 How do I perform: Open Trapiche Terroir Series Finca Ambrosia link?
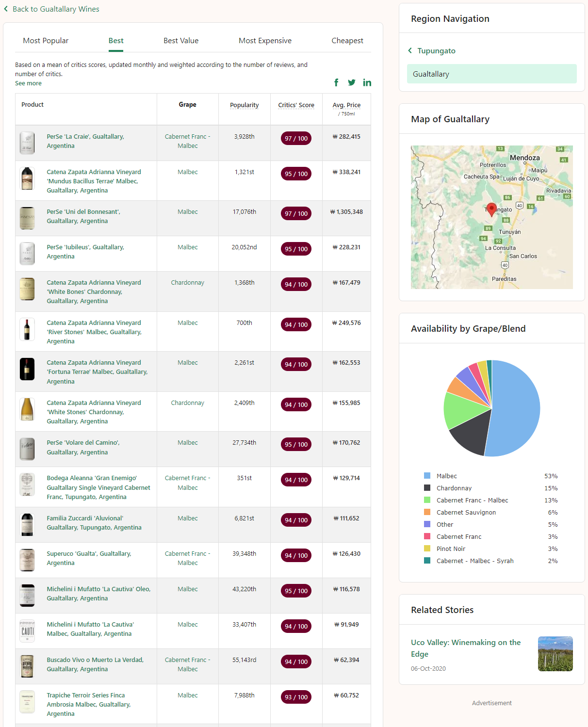(89, 705)
